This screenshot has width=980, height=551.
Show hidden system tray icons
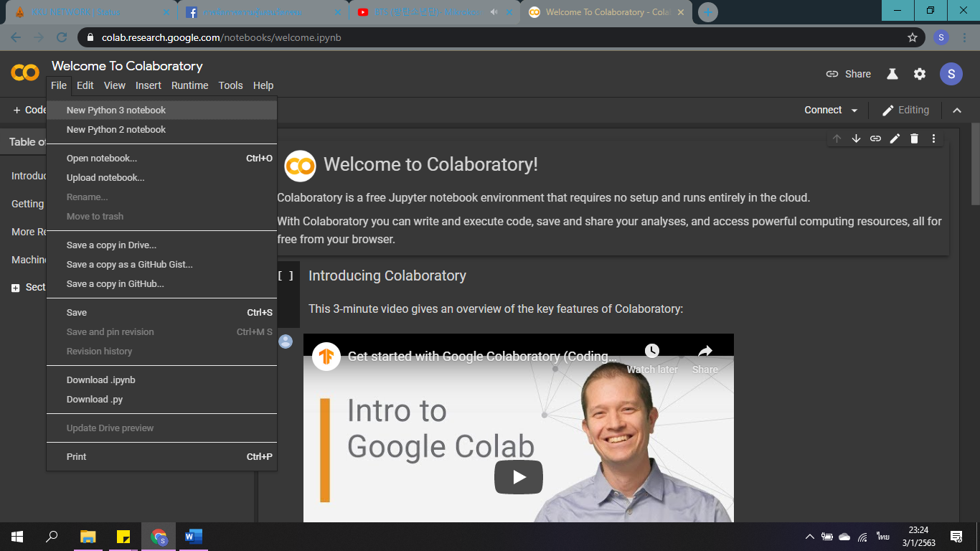coord(810,537)
